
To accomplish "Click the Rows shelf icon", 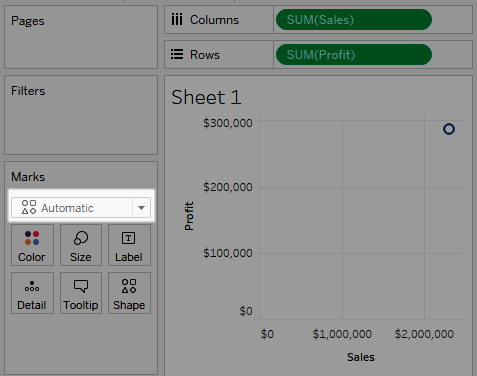I will [x=177, y=54].
